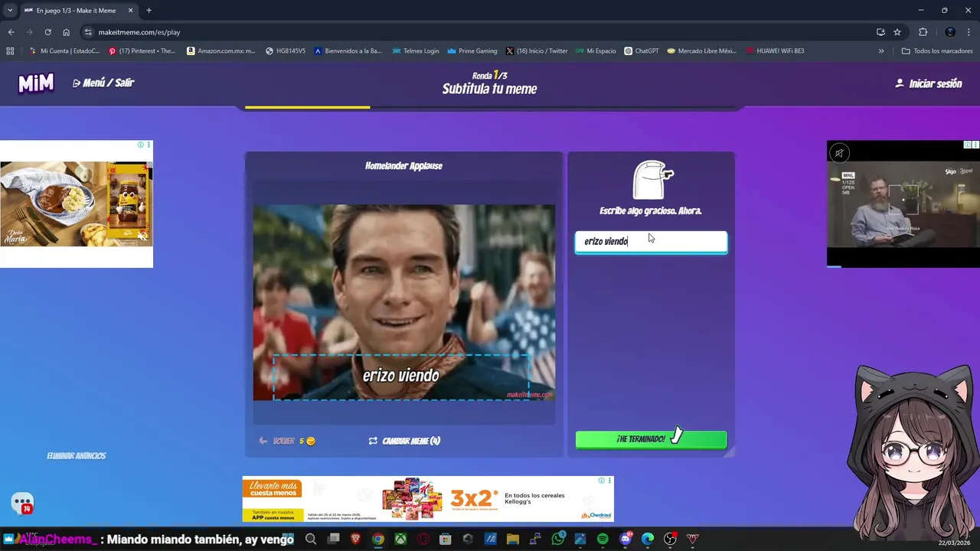
Task: Open the Telmex Login bookmark
Action: point(416,51)
